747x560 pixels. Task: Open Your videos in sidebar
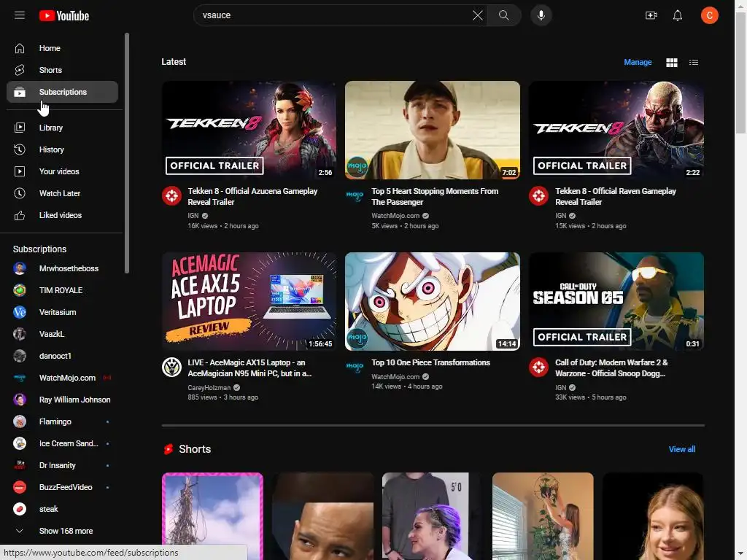[x=63, y=171]
